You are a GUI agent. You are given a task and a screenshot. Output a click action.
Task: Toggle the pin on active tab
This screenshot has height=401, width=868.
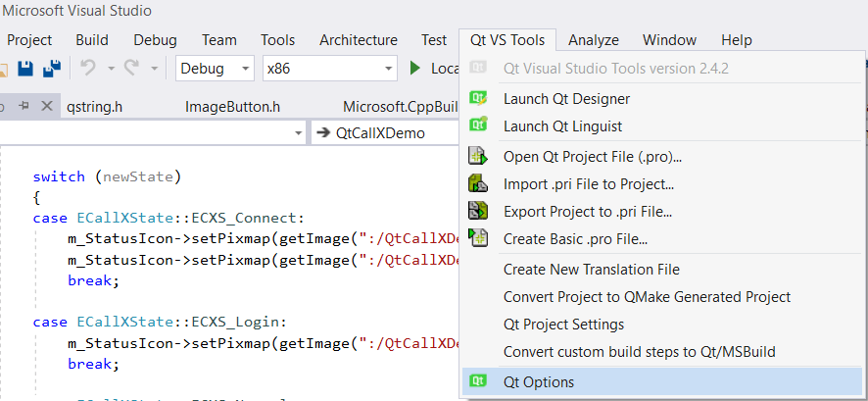click(24, 106)
